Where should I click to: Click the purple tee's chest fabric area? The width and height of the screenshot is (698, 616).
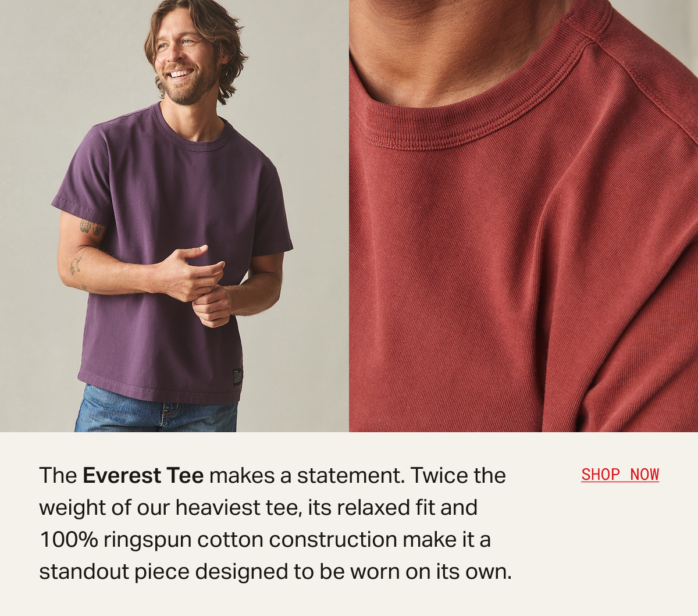[174, 192]
